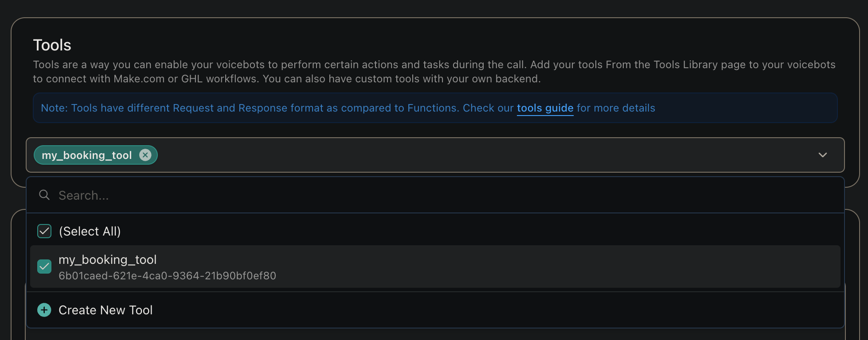
Task: Select the search icon in the dropdown panel
Action: tap(44, 195)
